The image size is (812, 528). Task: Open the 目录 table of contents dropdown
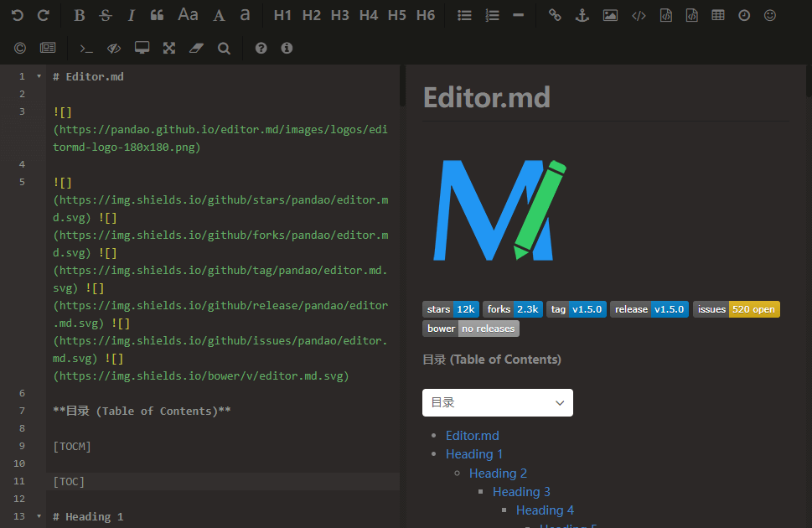[497, 402]
